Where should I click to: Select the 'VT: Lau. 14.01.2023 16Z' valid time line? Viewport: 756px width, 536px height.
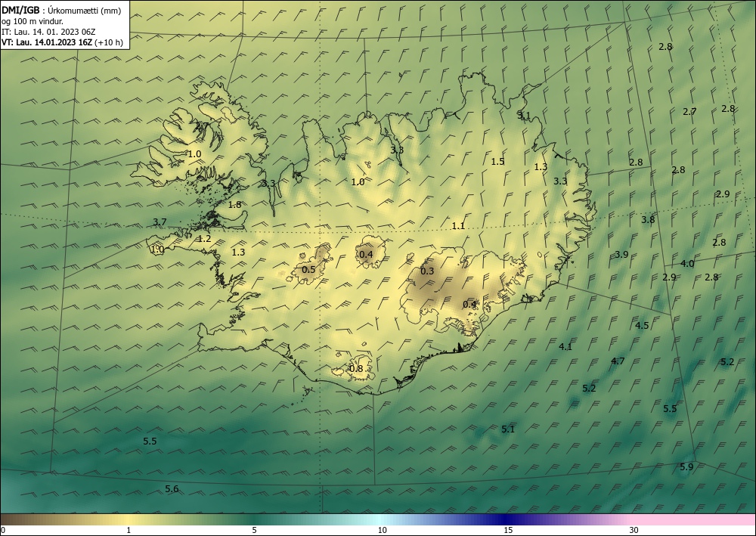tap(47, 42)
